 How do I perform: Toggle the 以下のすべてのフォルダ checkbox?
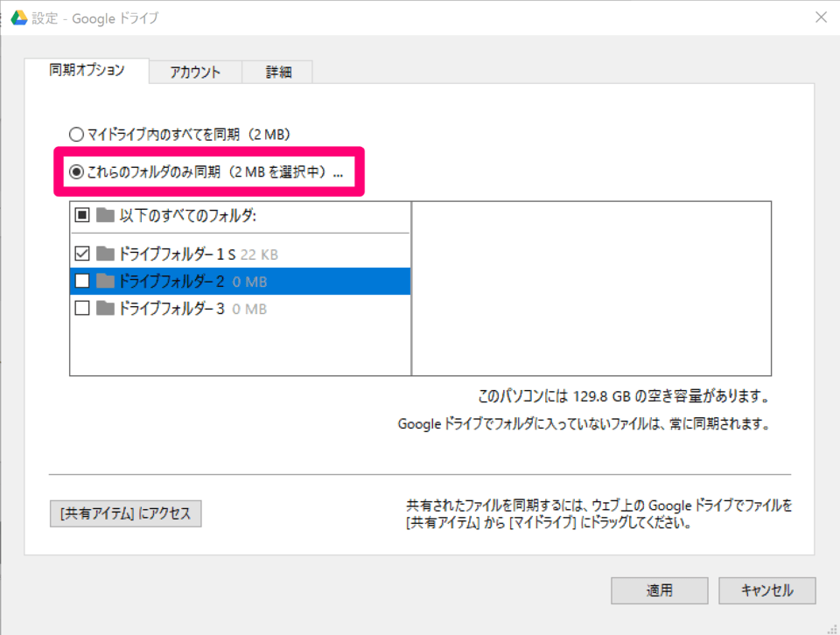(x=82, y=215)
